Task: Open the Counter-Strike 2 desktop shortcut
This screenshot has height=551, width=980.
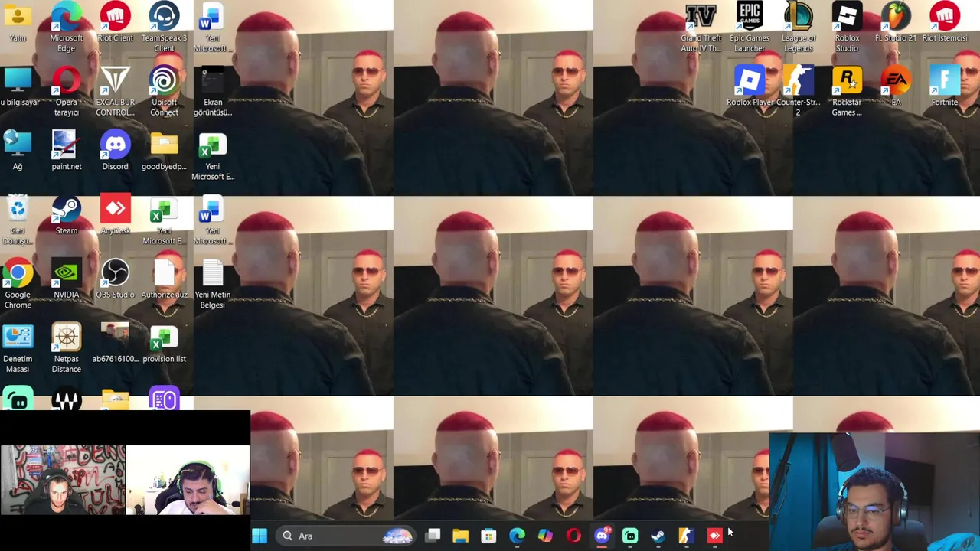Action: click(799, 92)
